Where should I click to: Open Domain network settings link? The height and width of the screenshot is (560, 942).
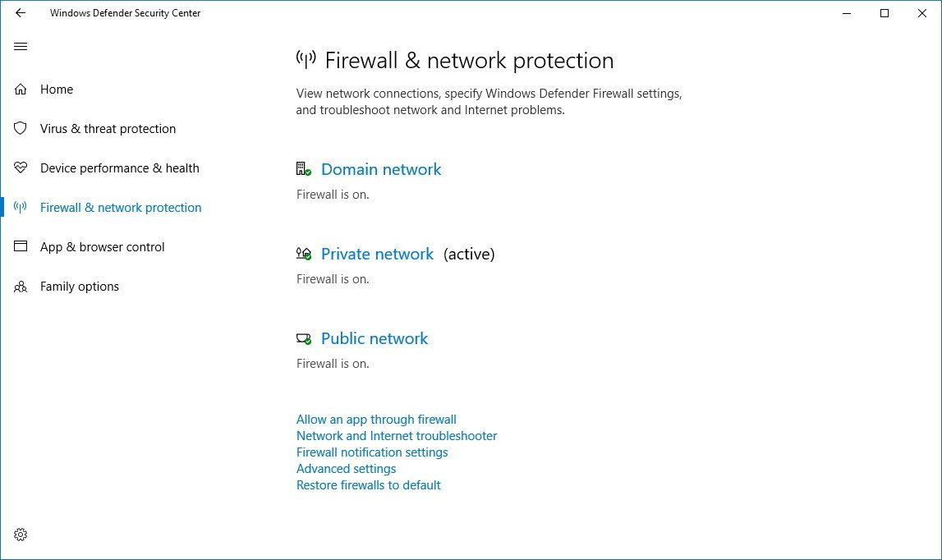coord(381,169)
